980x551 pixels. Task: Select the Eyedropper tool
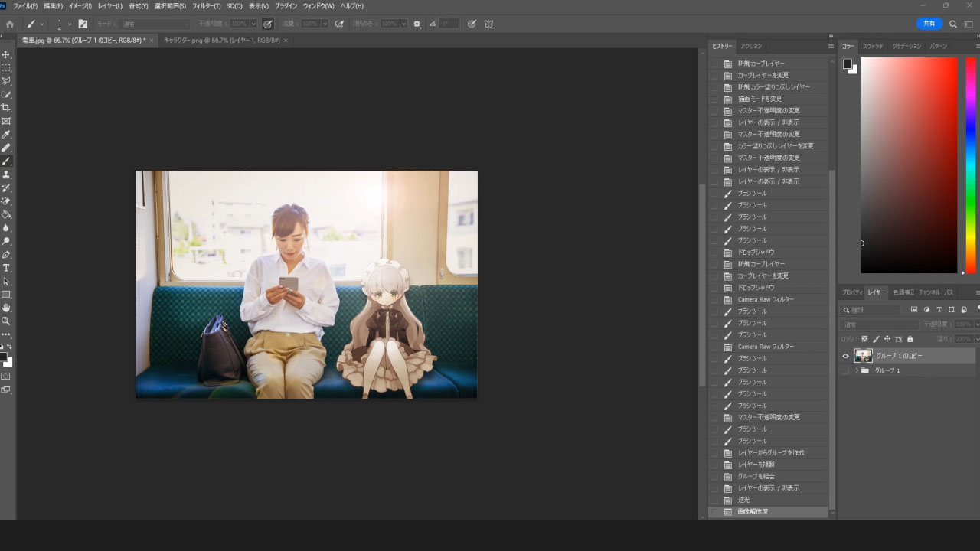(6, 135)
